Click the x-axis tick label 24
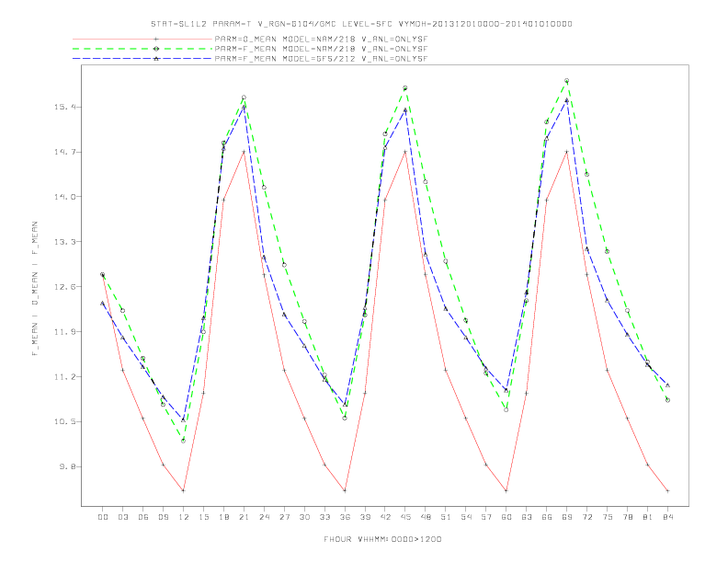Screen dimensions: 728x563 264,517
